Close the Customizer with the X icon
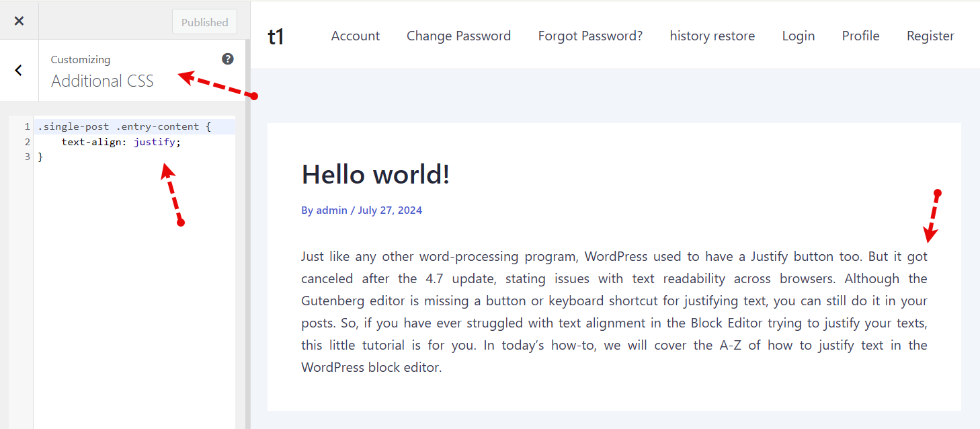This screenshot has height=429, width=980. coord(19,21)
